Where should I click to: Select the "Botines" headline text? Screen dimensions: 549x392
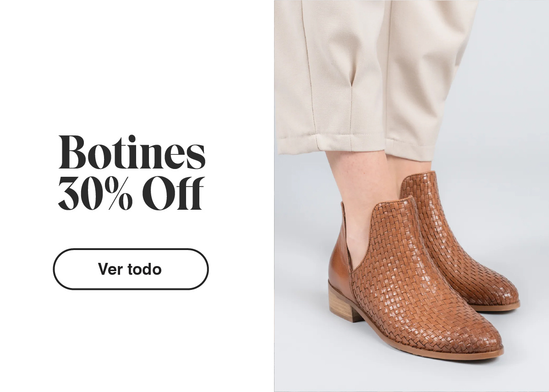(132, 152)
